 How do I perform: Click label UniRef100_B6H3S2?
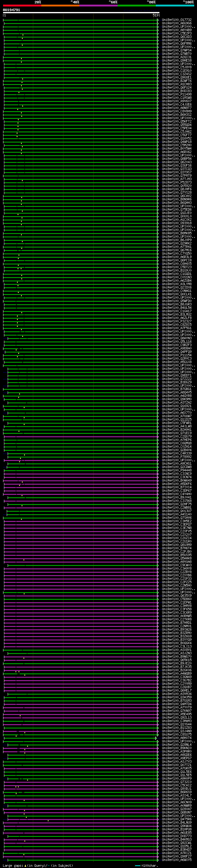pyautogui.click(x=176, y=115)
